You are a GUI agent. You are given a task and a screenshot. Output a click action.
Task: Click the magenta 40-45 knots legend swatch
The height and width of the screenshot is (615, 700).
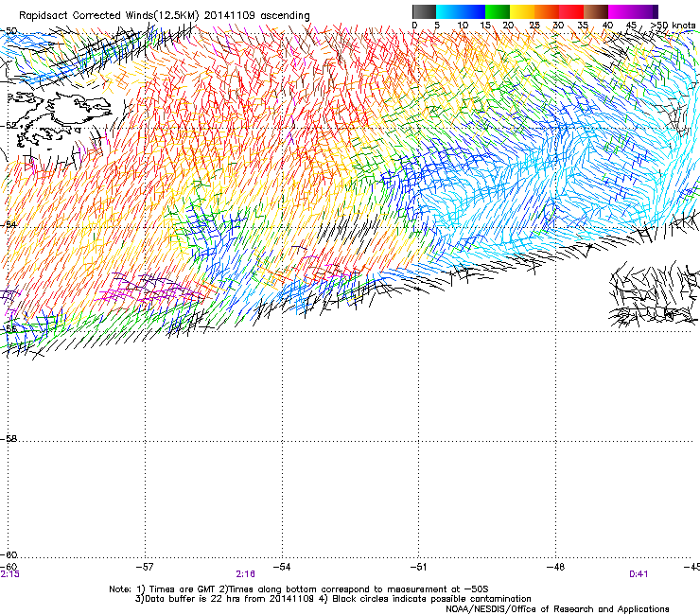(x=621, y=11)
